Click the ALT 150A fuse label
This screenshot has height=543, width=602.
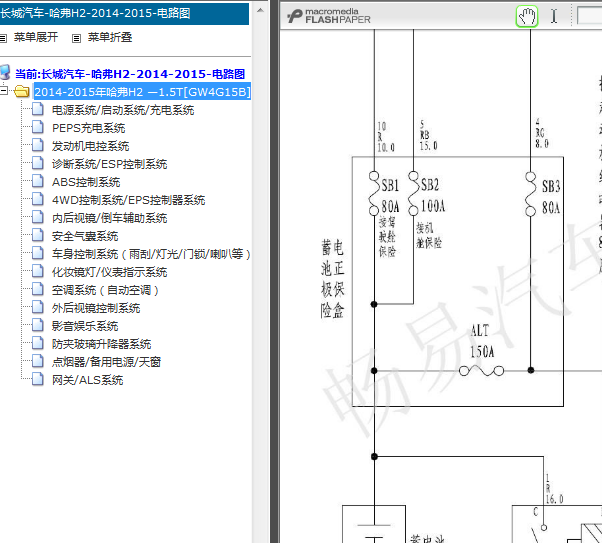point(481,341)
